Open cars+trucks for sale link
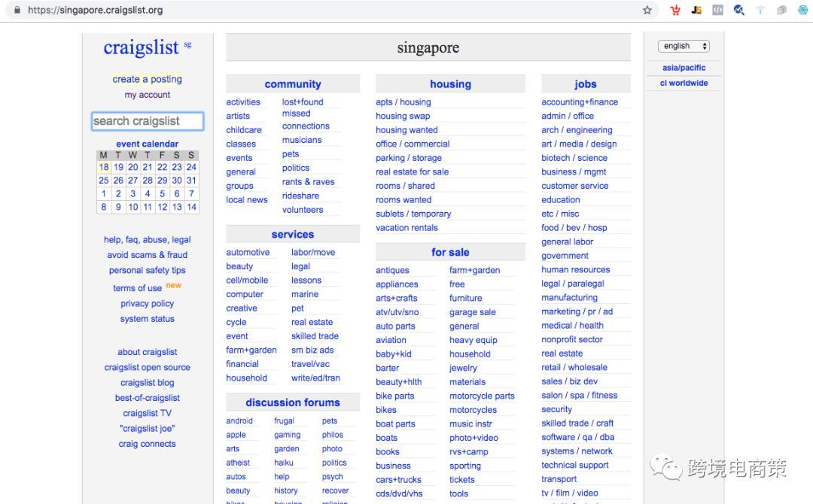813x504 pixels. pyautogui.click(x=399, y=480)
